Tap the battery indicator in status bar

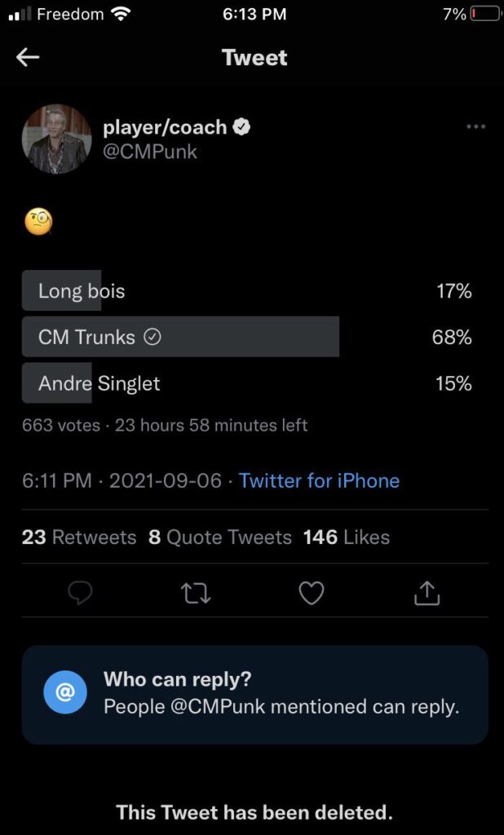point(484,14)
